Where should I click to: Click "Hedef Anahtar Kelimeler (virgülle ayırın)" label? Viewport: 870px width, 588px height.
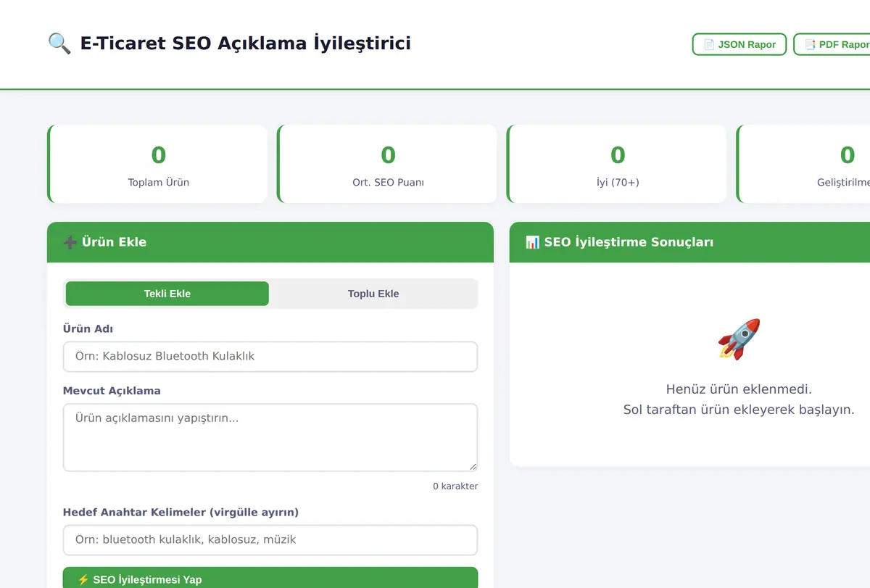[x=181, y=513]
